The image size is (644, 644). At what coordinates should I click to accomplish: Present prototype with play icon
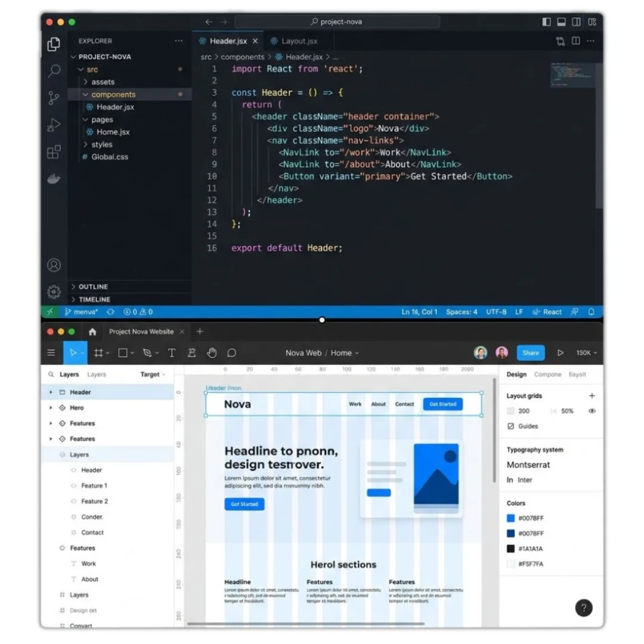click(560, 353)
